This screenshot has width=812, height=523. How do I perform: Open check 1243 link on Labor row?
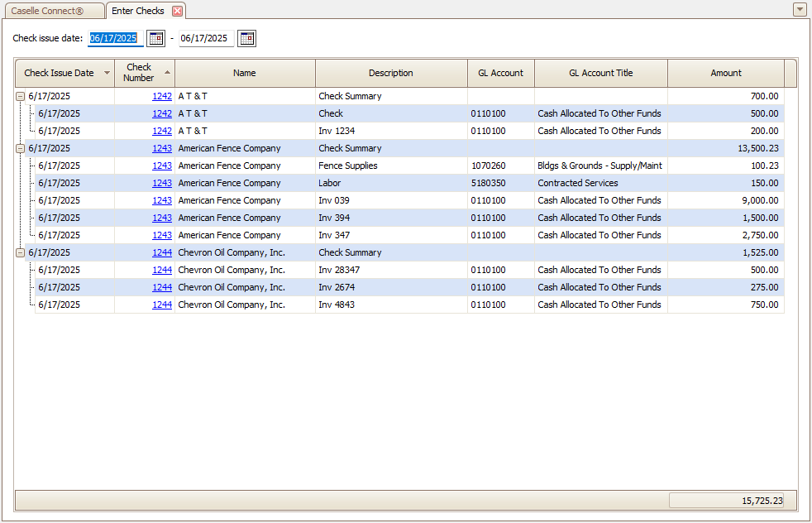(162, 183)
